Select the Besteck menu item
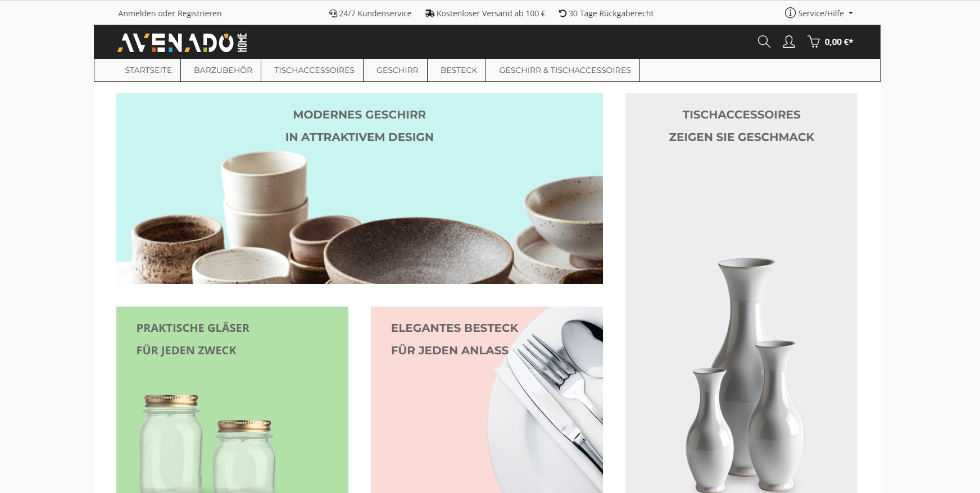Viewport: 980px width, 493px height. click(459, 70)
